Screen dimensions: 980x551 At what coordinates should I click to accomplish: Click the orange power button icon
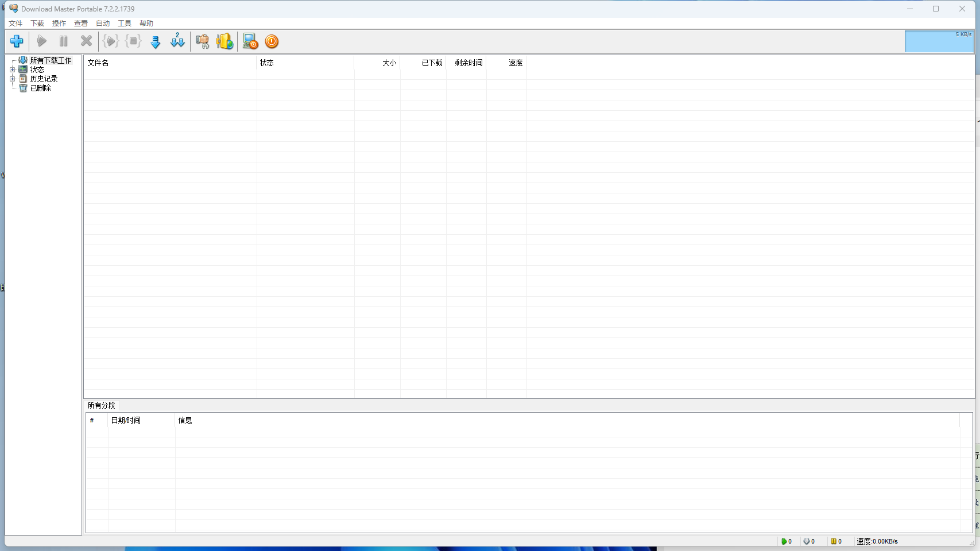272,41
